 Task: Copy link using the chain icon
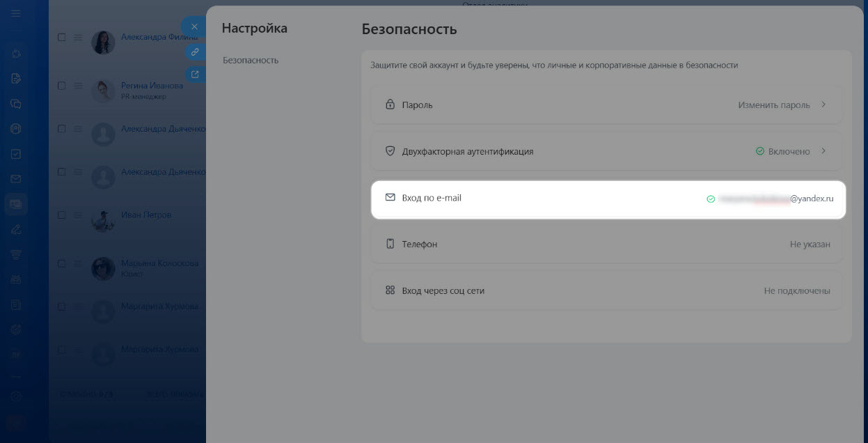coord(195,52)
